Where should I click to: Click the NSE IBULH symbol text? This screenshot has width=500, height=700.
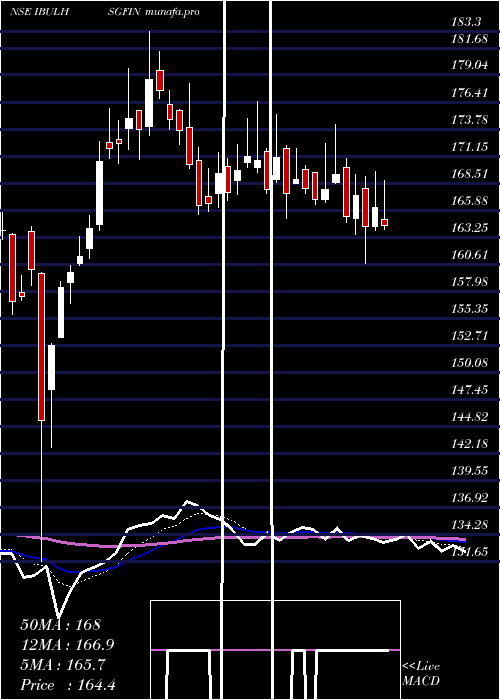click(x=39, y=12)
